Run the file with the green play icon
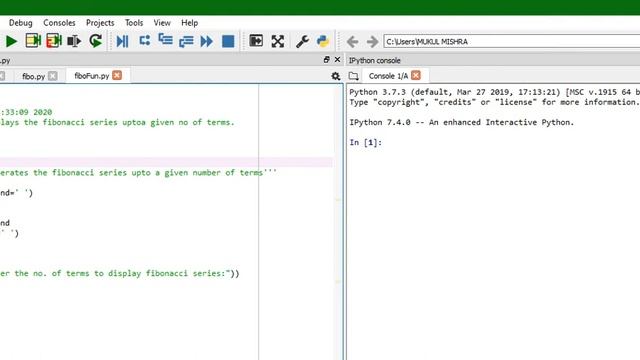The image size is (640, 360). 11,41
